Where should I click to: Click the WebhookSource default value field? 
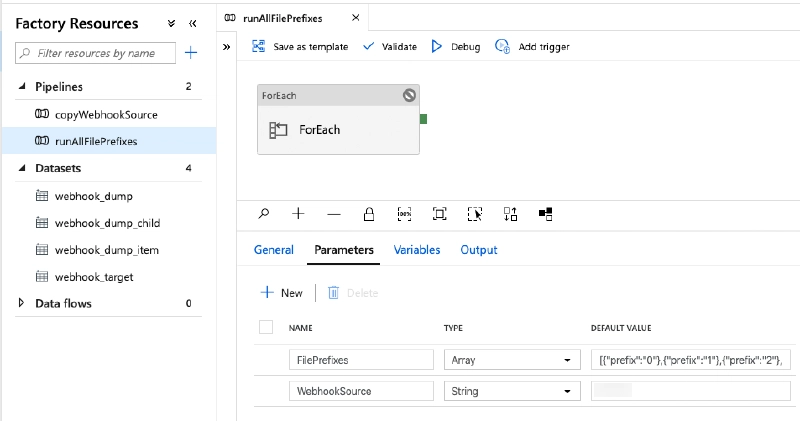(691, 391)
